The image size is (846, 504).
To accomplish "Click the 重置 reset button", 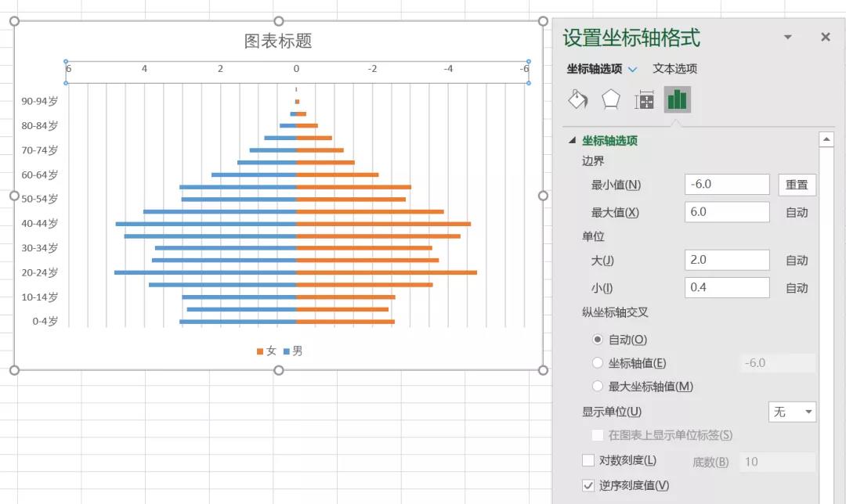I will 797,184.
